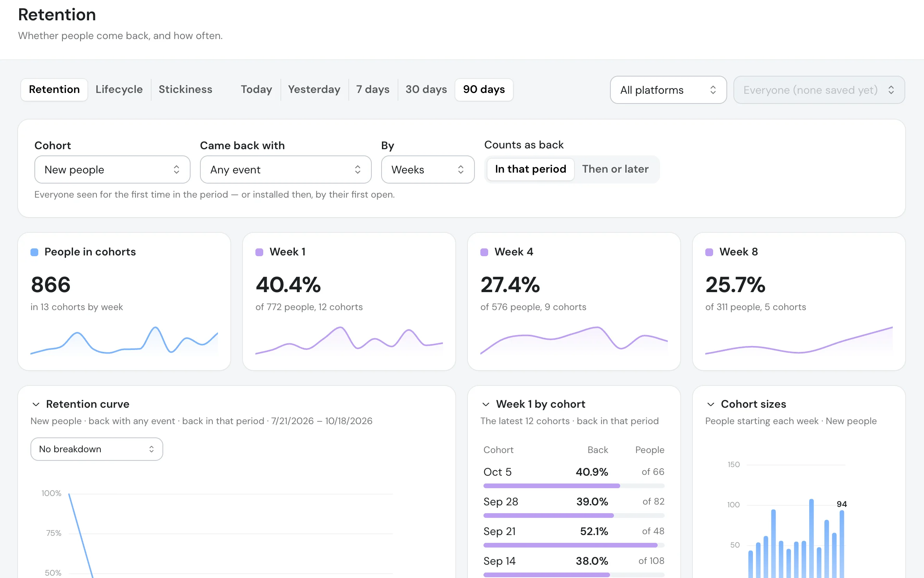Toggle Counts as back to In that period
The width and height of the screenshot is (924, 578).
click(x=530, y=169)
